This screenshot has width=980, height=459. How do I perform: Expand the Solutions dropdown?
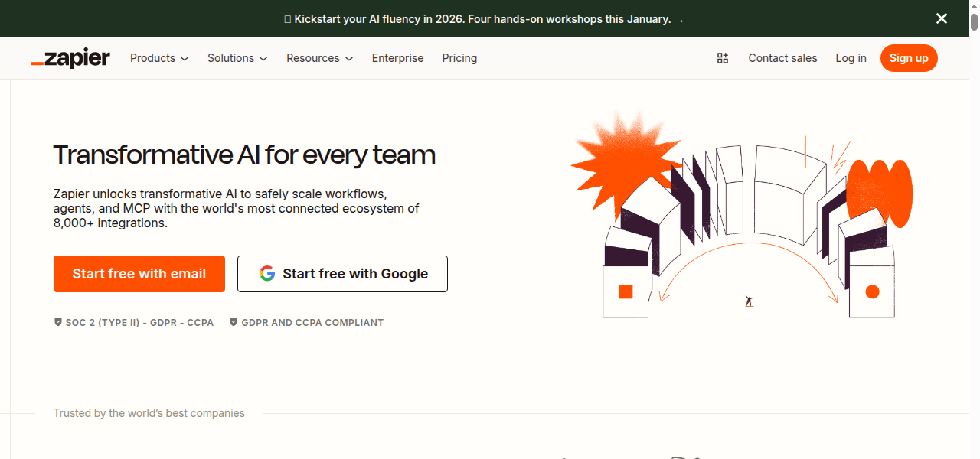click(x=232, y=58)
